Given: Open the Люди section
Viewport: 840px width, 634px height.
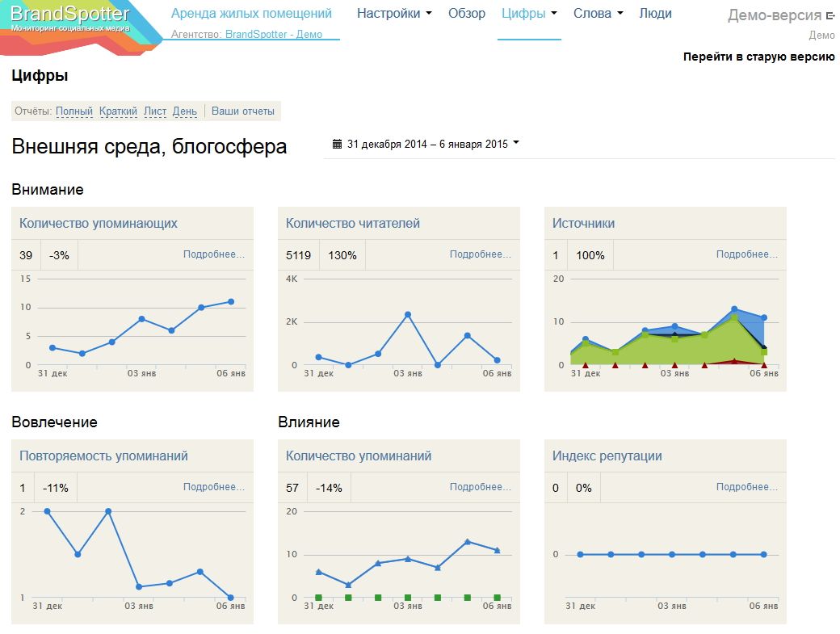Looking at the screenshot, I should [656, 13].
